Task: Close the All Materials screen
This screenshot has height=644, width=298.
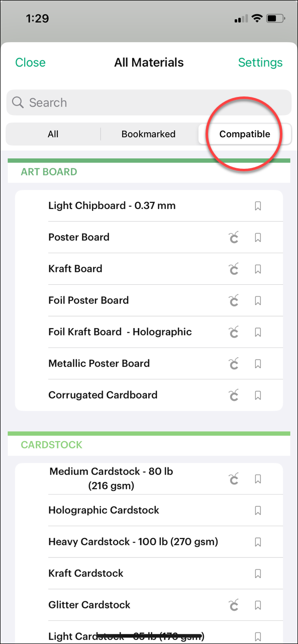Action: [30, 62]
